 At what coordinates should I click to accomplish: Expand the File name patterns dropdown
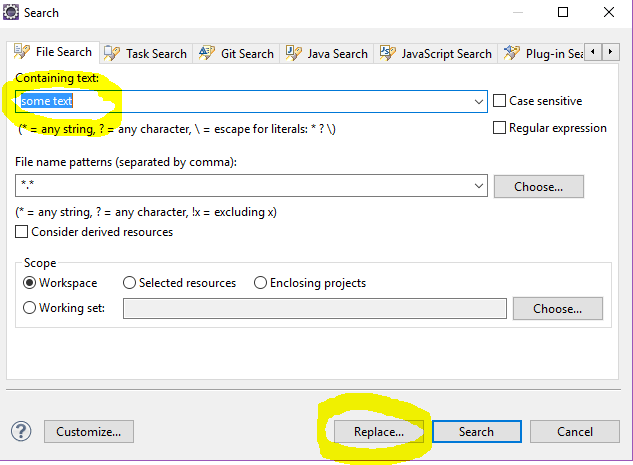(479, 186)
